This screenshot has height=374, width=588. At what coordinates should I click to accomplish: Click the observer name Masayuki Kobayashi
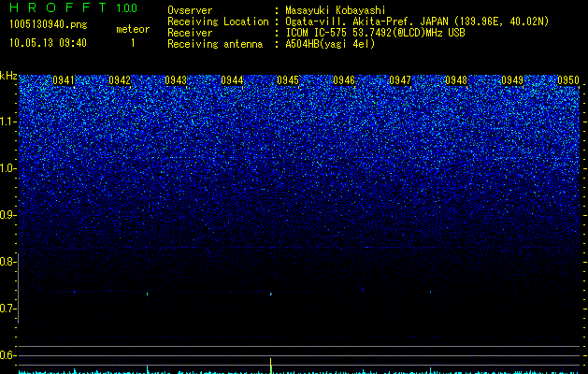336,10
